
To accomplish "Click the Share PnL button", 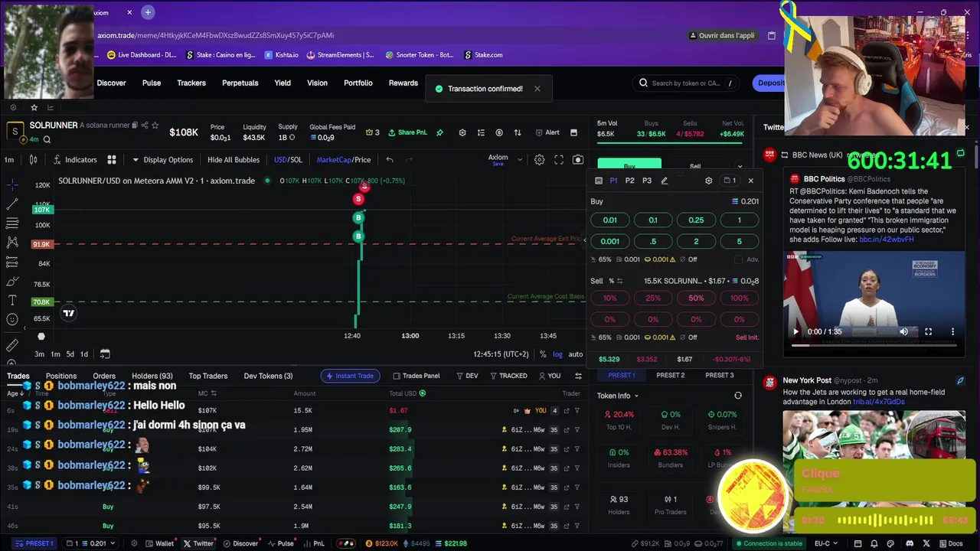I will pos(407,132).
